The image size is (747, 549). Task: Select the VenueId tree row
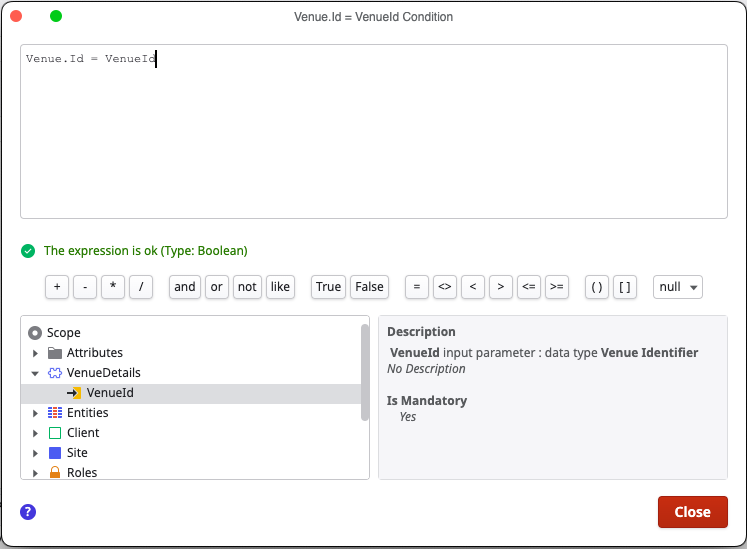coord(191,393)
